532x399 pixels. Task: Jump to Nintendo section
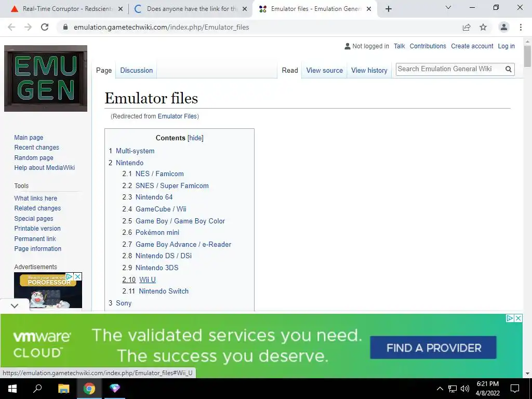[129, 163]
